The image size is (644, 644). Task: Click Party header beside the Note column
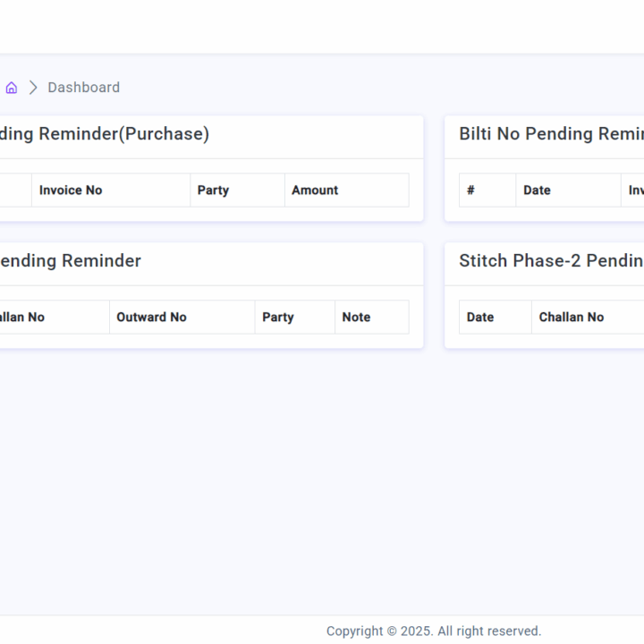(277, 318)
